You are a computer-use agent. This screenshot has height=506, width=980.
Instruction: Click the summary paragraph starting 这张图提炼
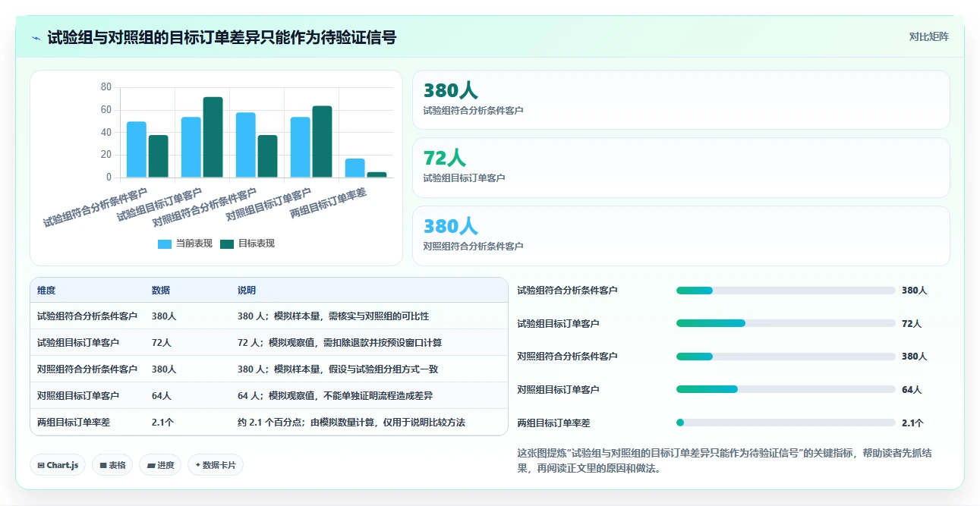click(x=725, y=460)
